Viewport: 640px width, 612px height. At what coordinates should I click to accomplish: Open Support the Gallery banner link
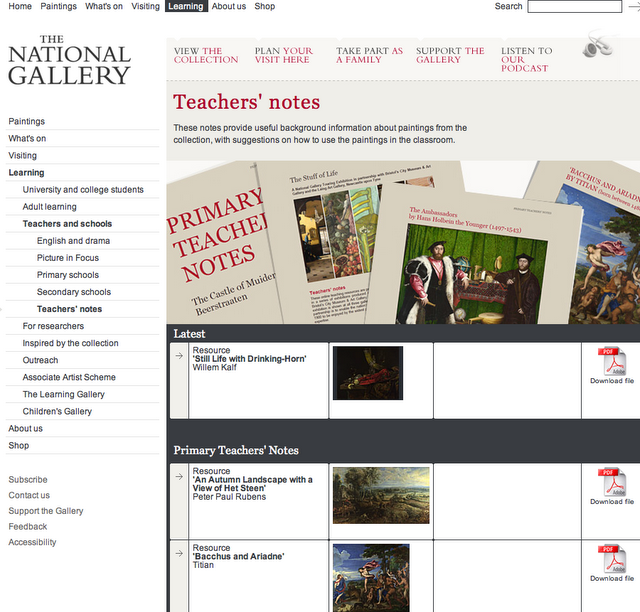450,55
